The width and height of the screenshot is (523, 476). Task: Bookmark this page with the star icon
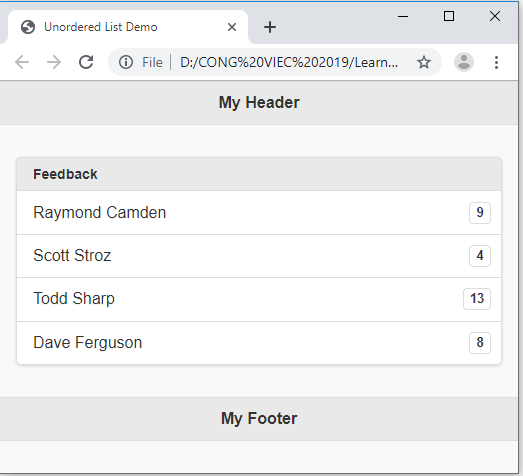point(424,62)
